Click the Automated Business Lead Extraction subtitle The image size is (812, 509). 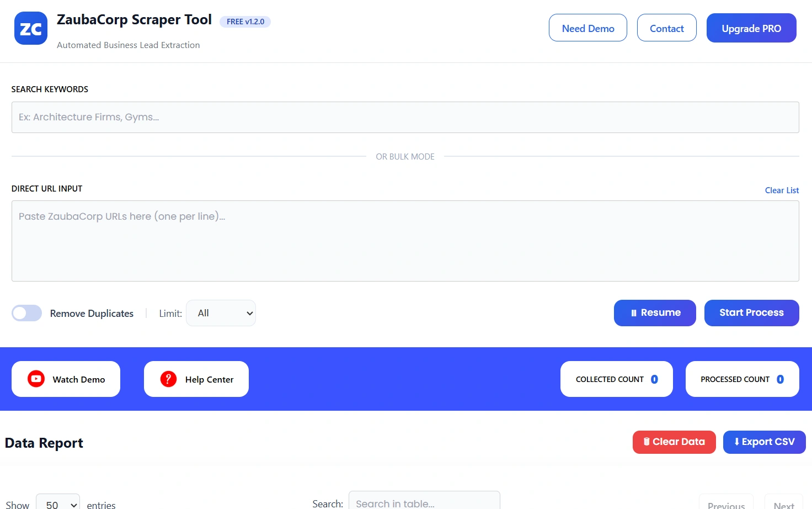pos(129,45)
